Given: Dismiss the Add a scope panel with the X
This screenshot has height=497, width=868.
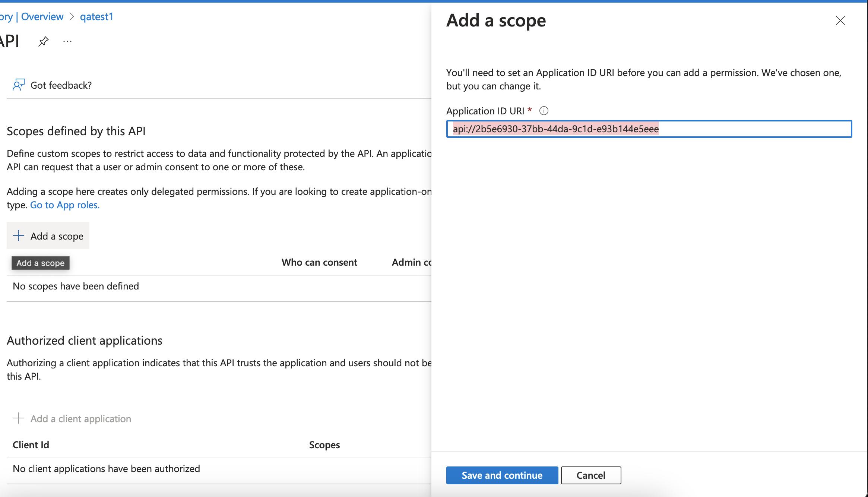Looking at the screenshot, I should (841, 21).
